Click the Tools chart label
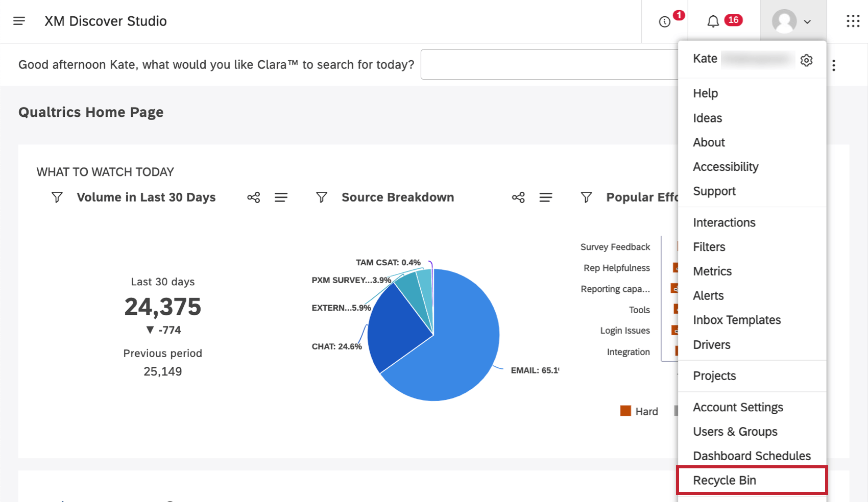 (x=639, y=310)
